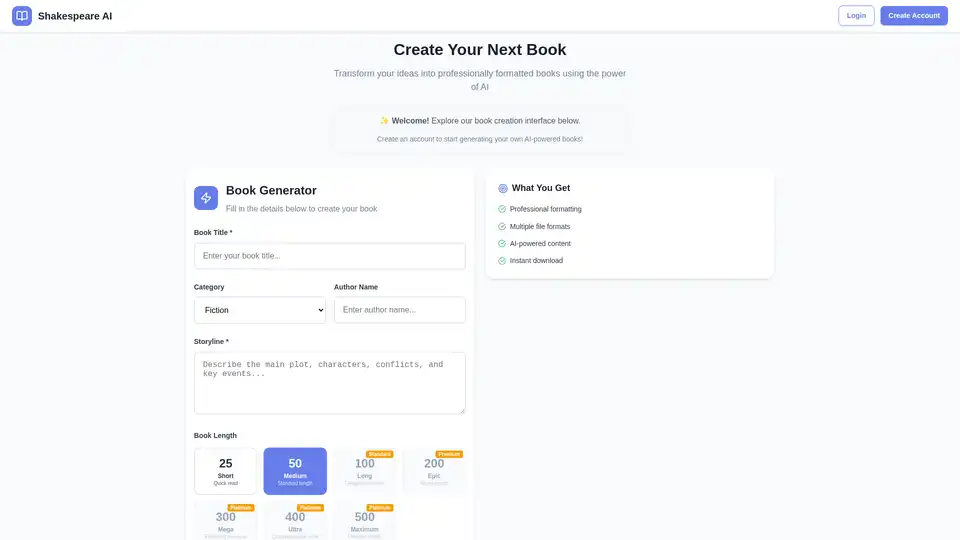Click the Professional formatting checkmark icon

pyautogui.click(x=502, y=209)
